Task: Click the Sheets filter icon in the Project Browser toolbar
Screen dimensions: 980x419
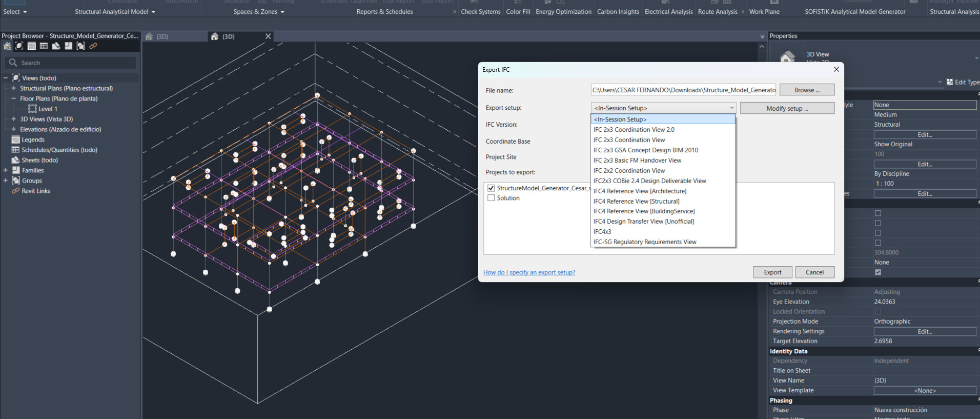Action: tap(56, 46)
